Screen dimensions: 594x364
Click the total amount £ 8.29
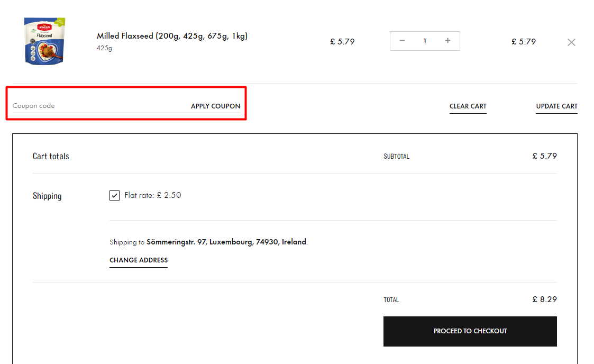click(544, 299)
